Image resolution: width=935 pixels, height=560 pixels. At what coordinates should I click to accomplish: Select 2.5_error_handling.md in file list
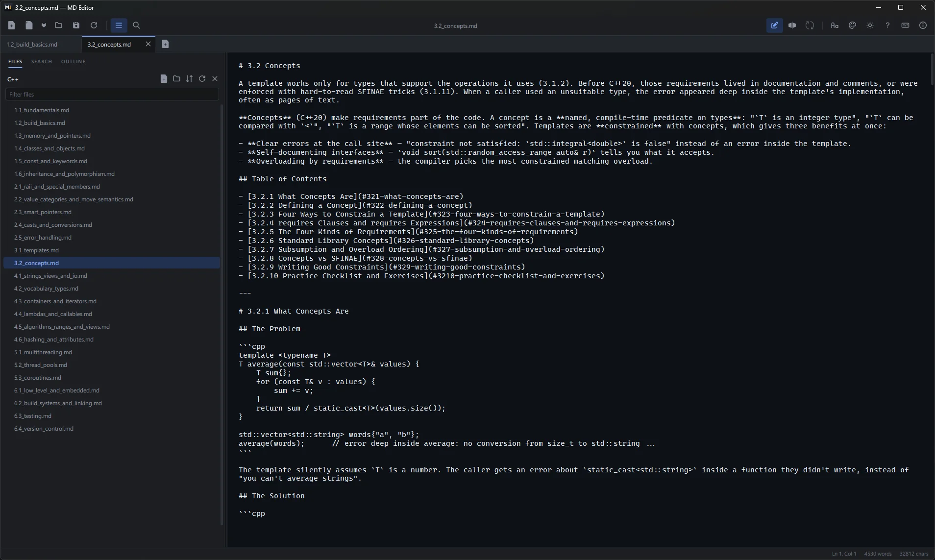pyautogui.click(x=112, y=238)
